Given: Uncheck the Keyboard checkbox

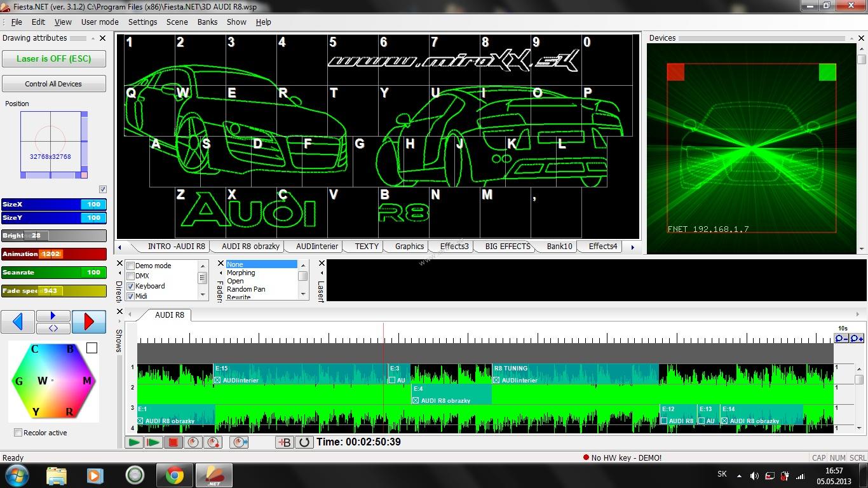Looking at the screenshot, I should [x=130, y=287].
